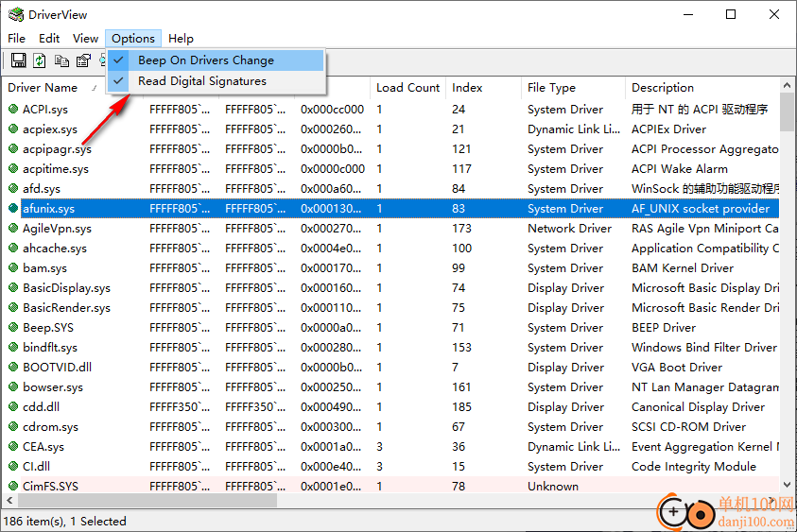Click the horizontal scrollbar left arrow
Image resolution: width=797 pixels, height=532 pixels.
point(9,501)
